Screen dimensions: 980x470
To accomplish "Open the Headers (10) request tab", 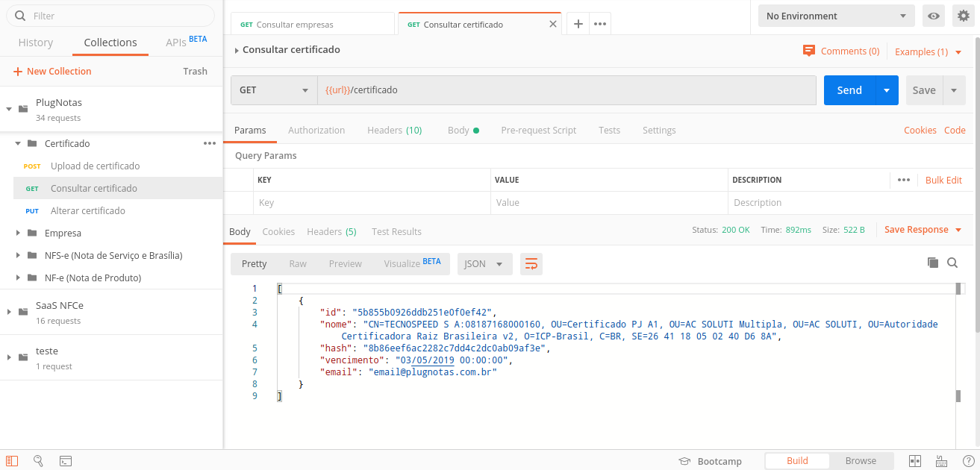I will [394, 130].
